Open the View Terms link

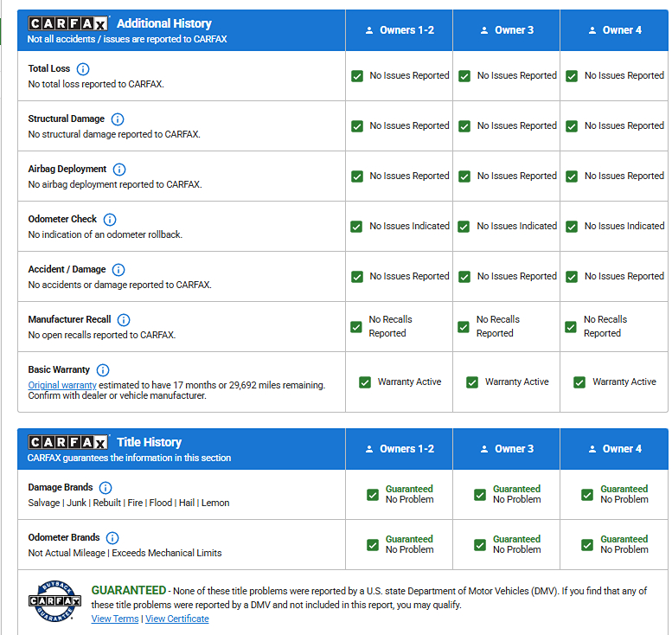pyautogui.click(x=115, y=619)
